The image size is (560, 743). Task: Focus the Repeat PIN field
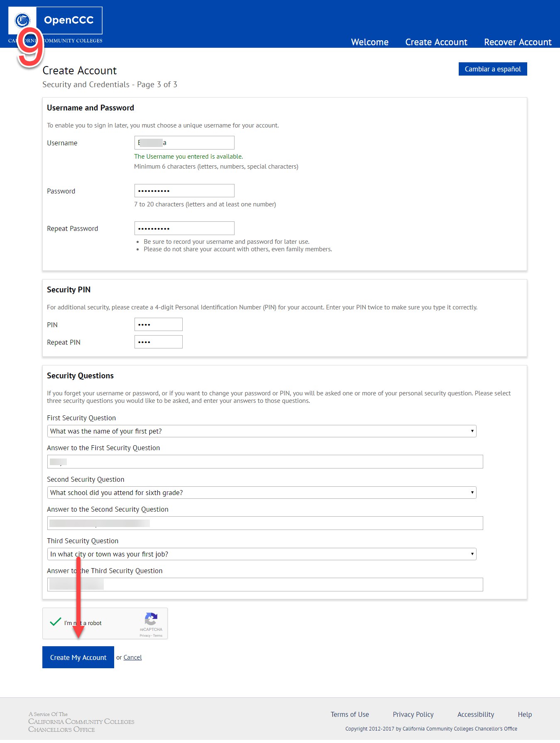point(158,342)
